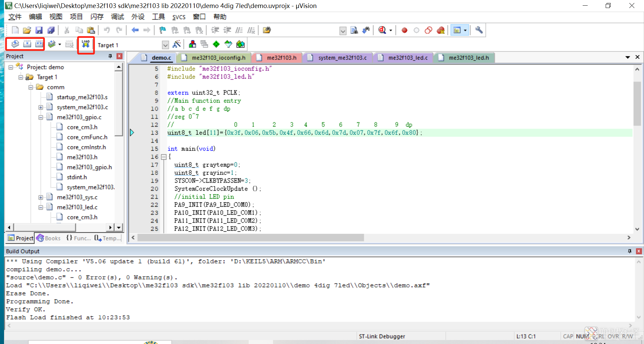Close the Build Output panel
644x344 pixels.
[639, 251]
